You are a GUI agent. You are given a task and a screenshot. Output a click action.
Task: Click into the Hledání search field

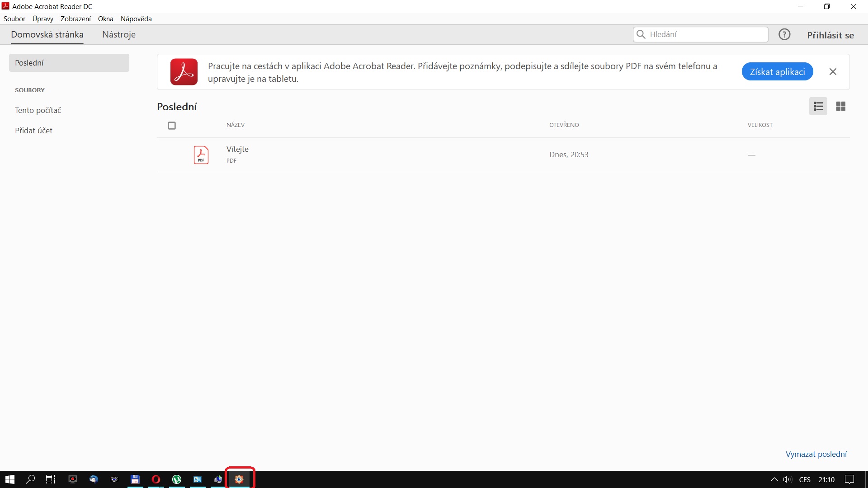pyautogui.click(x=705, y=34)
